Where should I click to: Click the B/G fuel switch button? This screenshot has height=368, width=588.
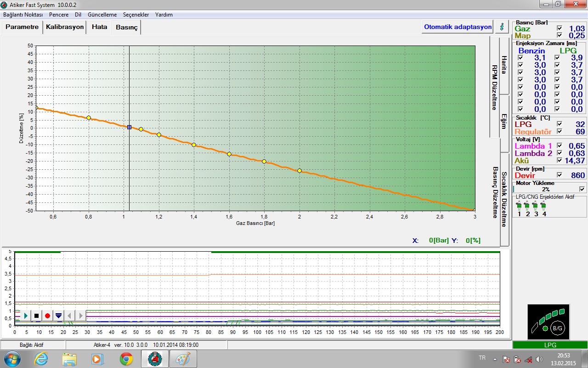point(557,328)
